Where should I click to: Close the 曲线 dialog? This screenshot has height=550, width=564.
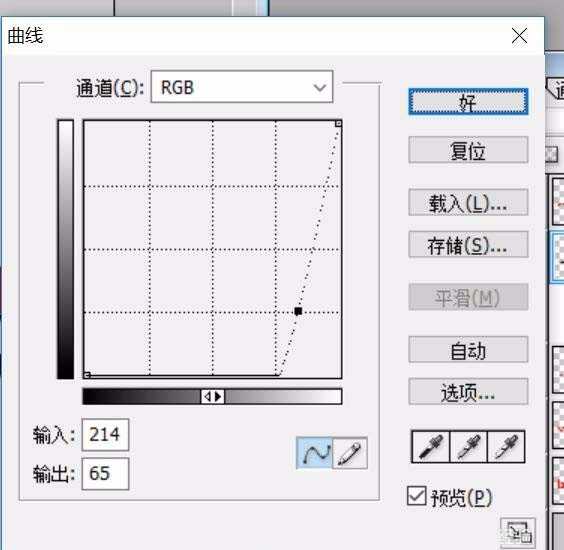[519, 36]
